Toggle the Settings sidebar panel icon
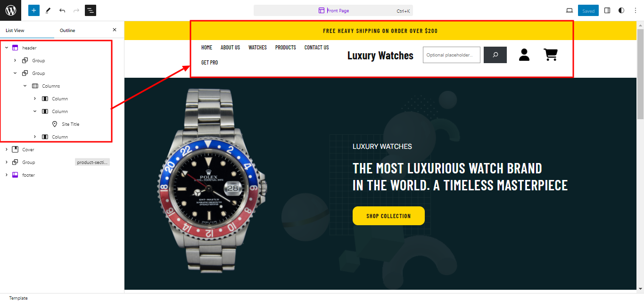This screenshot has height=302, width=644. coord(607,10)
